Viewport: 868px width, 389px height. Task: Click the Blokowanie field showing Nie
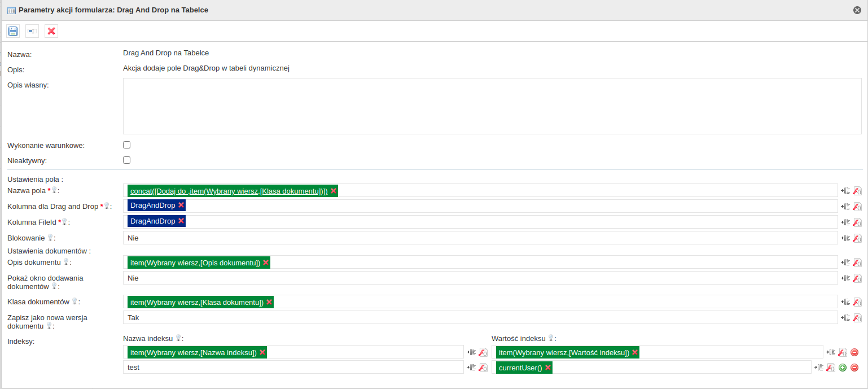pyautogui.click(x=480, y=238)
